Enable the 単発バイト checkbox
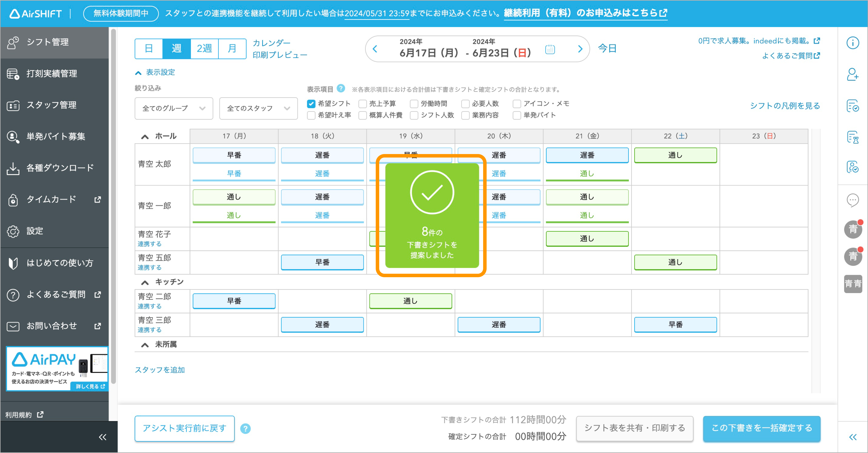The image size is (868, 453). pos(517,115)
